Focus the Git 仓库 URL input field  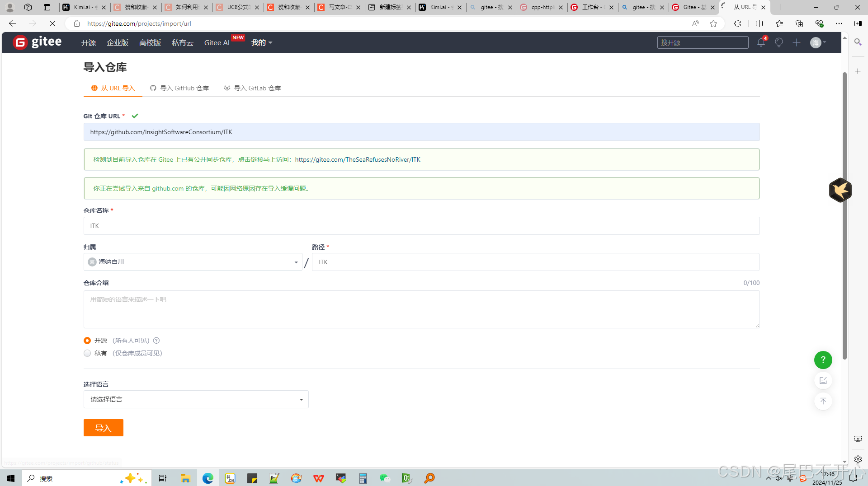(x=421, y=132)
